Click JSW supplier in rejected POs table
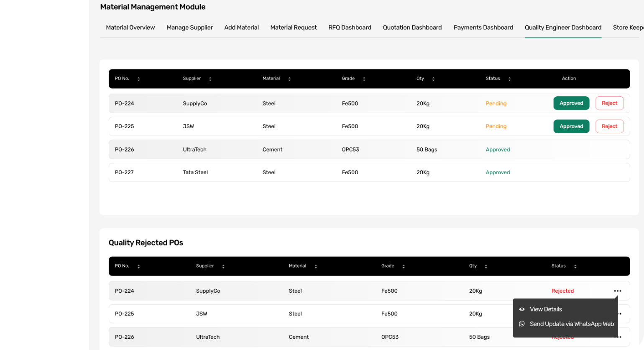This screenshot has height=350, width=644. [202, 314]
